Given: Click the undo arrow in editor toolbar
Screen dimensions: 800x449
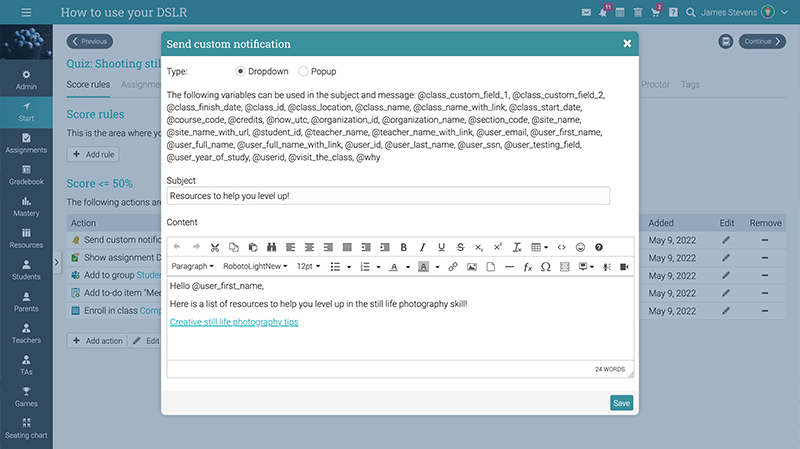Looking at the screenshot, I should [x=177, y=247].
